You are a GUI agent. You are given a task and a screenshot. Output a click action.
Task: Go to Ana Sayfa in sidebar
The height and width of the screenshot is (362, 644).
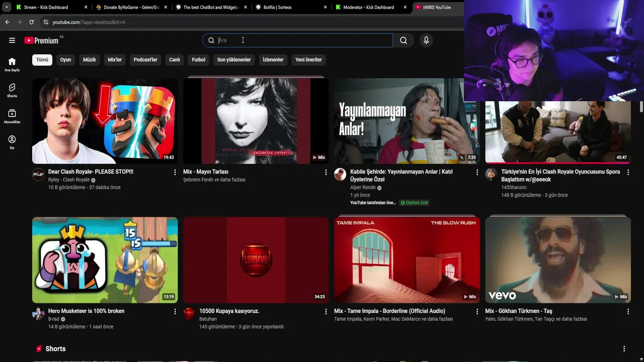12,64
